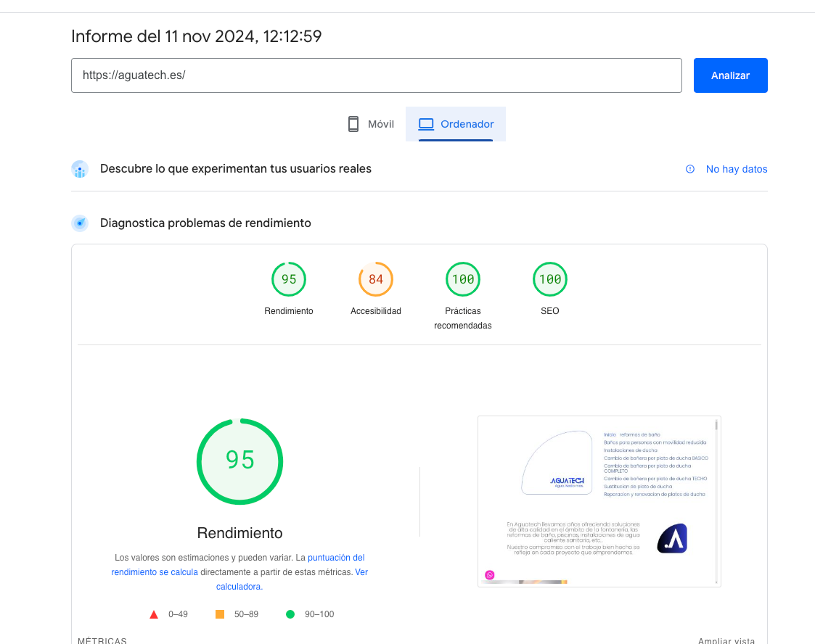This screenshot has height=644, width=815.
Task: Switch to the Ordenador tab
Action: [456, 124]
